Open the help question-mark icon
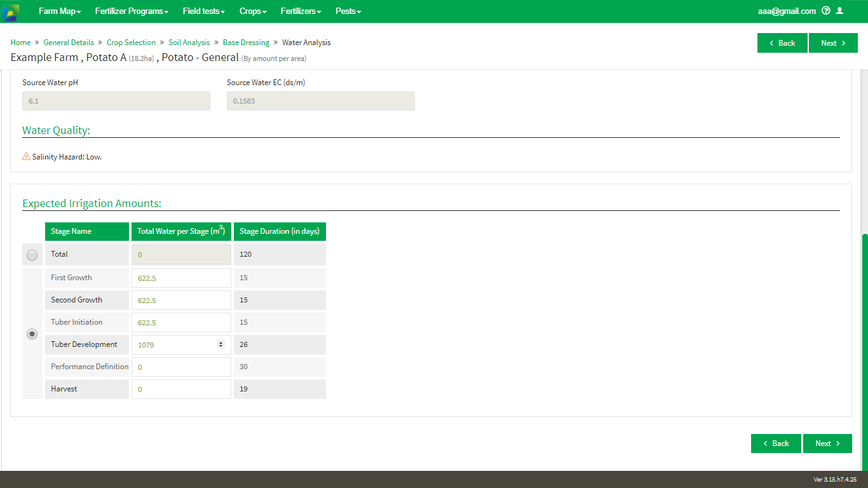This screenshot has height=488, width=868. pos(826,11)
